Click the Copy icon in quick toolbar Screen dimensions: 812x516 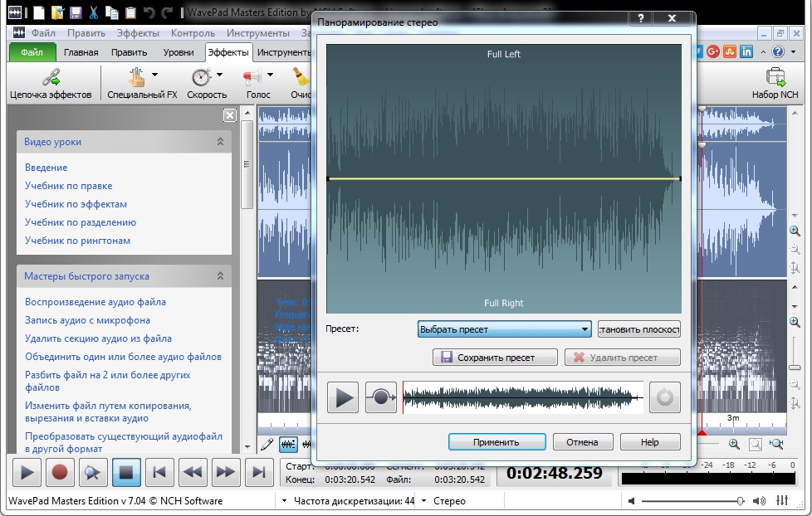click(x=111, y=12)
